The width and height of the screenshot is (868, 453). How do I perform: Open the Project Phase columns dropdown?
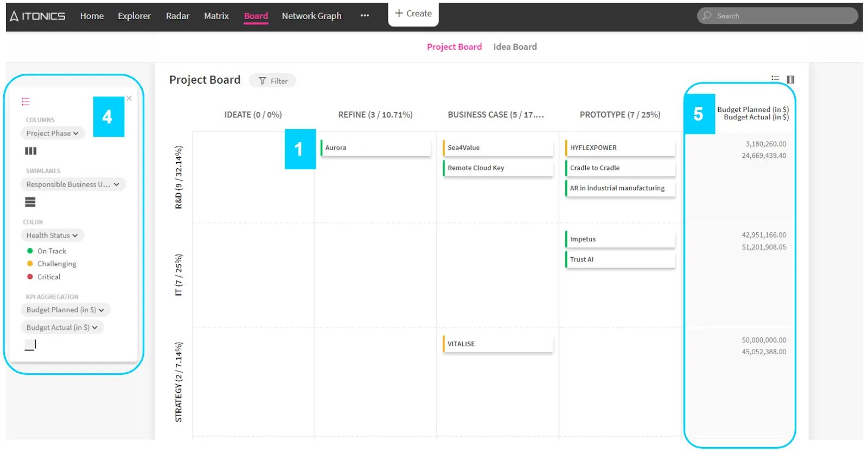click(53, 133)
